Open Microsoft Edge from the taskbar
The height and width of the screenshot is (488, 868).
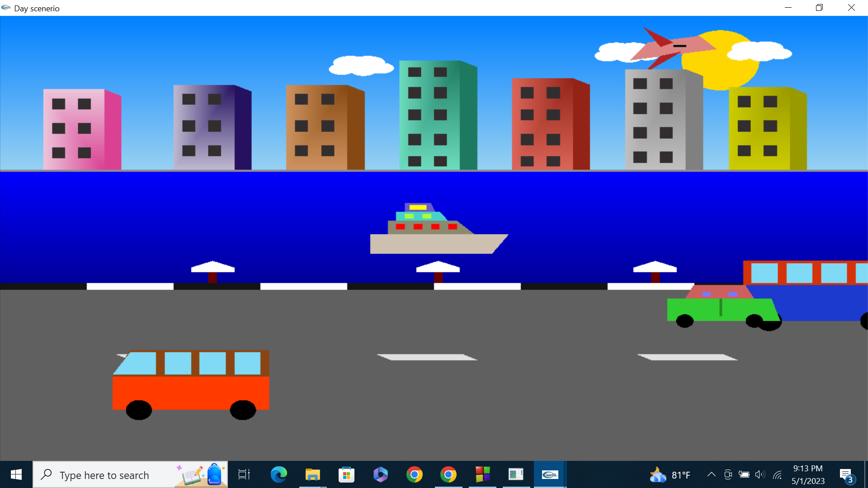click(x=279, y=474)
